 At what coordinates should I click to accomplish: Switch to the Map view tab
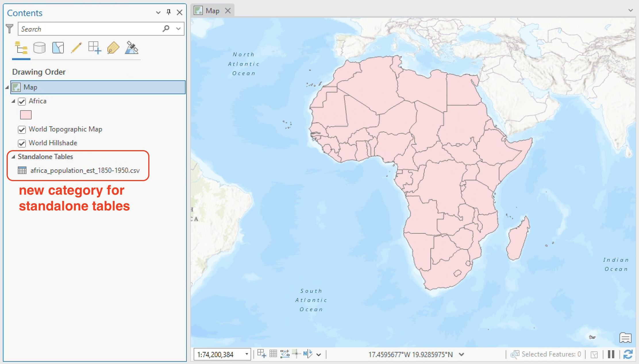(x=212, y=11)
